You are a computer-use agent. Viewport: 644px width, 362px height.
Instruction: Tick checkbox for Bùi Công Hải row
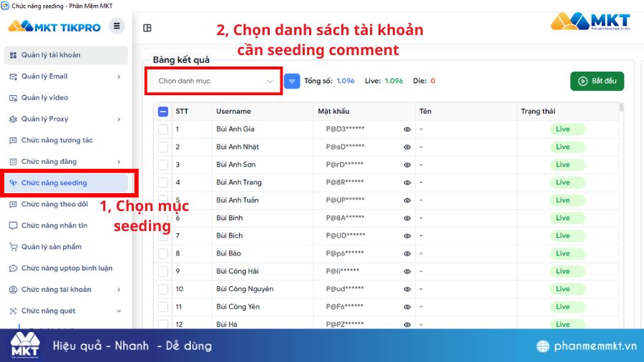pyautogui.click(x=163, y=271)
